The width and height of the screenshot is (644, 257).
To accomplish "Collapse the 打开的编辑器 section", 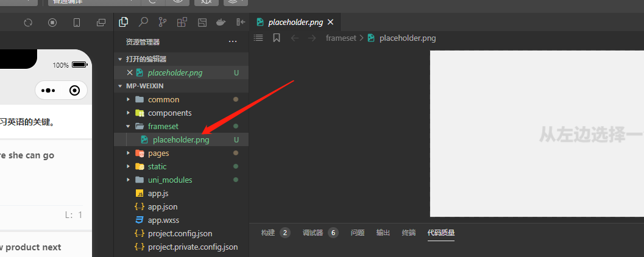I will [x=120, y=59].
